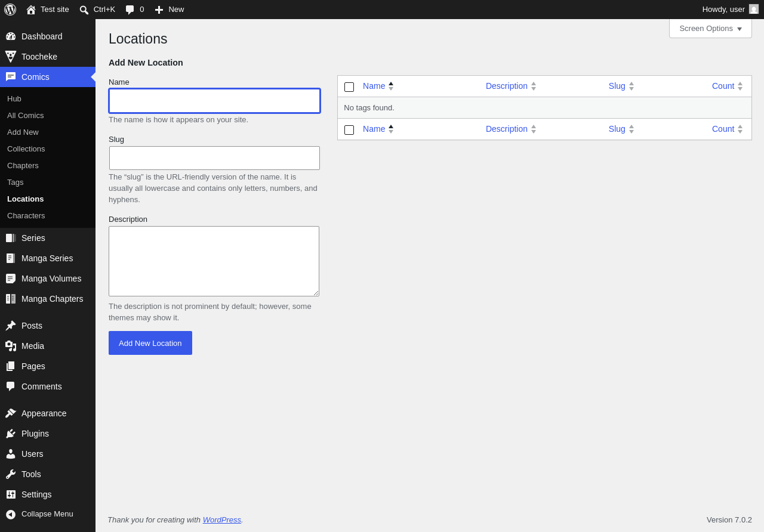Image resolution: width=764 pixels, height=532 pixels.
Task: Check the select-all box in table footer
Action: click(x=349, y=130)
